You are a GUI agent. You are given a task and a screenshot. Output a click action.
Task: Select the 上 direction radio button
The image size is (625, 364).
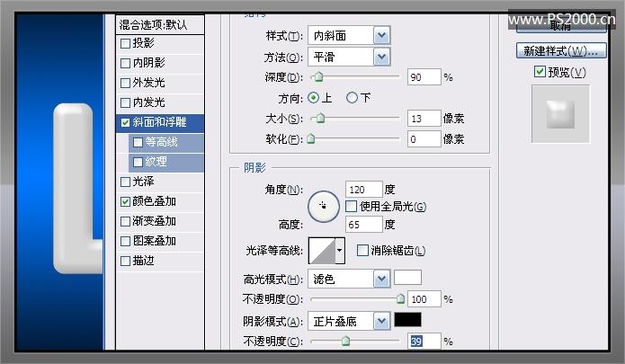pos(314,97)
